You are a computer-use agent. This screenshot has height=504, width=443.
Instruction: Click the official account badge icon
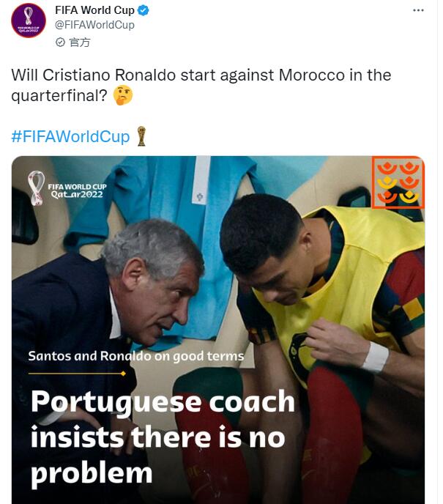point(60,42)
